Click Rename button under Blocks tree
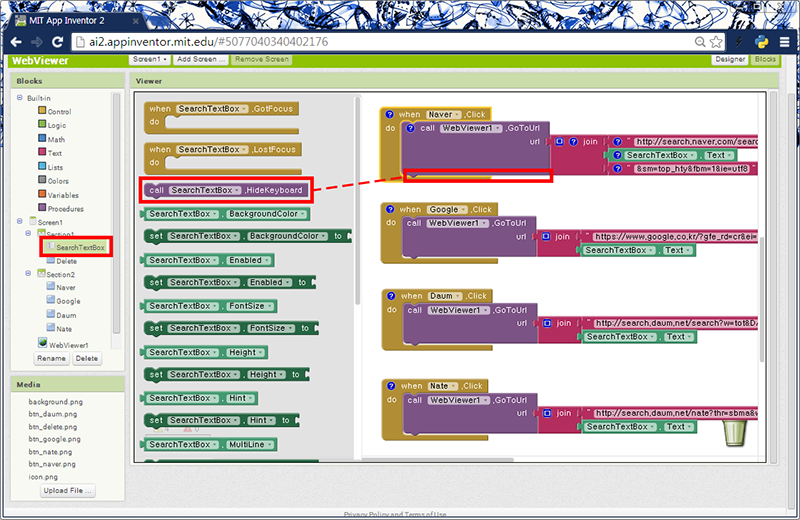 (51, 358)
